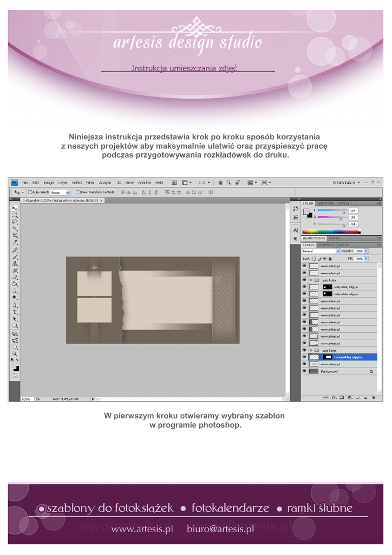The width and height of the screenshot is (392, 555).
Task: Click the layer Opacity input field
Action: pos(359,251)
